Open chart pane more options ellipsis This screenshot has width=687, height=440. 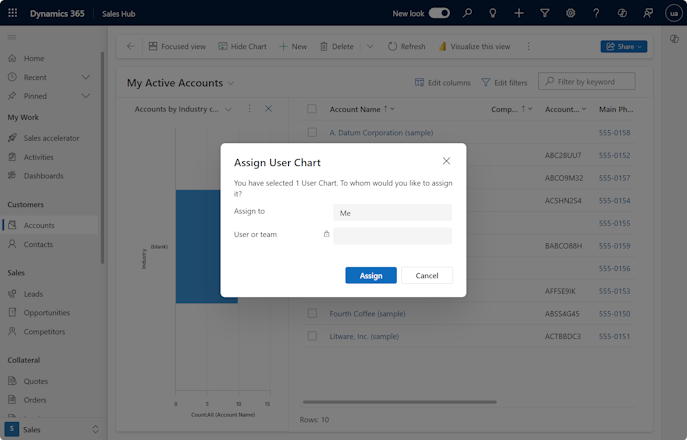(x=249, y=109)
